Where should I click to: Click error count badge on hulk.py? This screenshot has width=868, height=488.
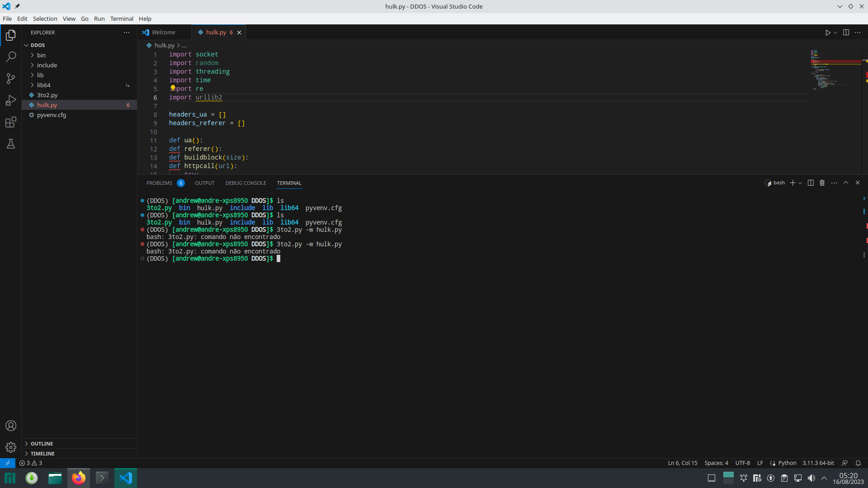[x=128, y=105]
